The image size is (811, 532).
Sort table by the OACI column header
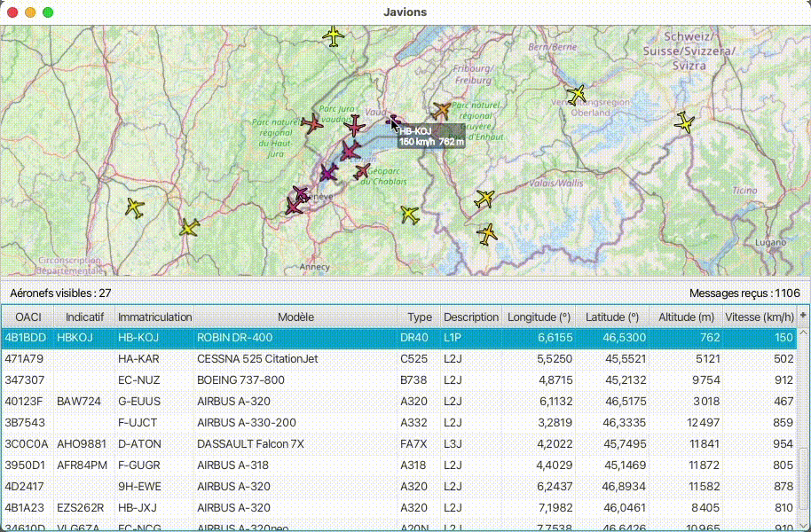pos(28,317)
